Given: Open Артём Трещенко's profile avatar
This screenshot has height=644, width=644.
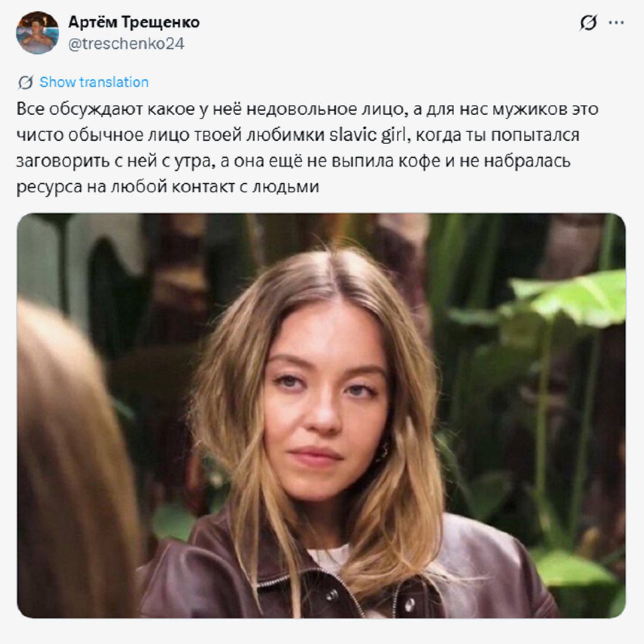Looking at the screenshot, I should 37,33.
